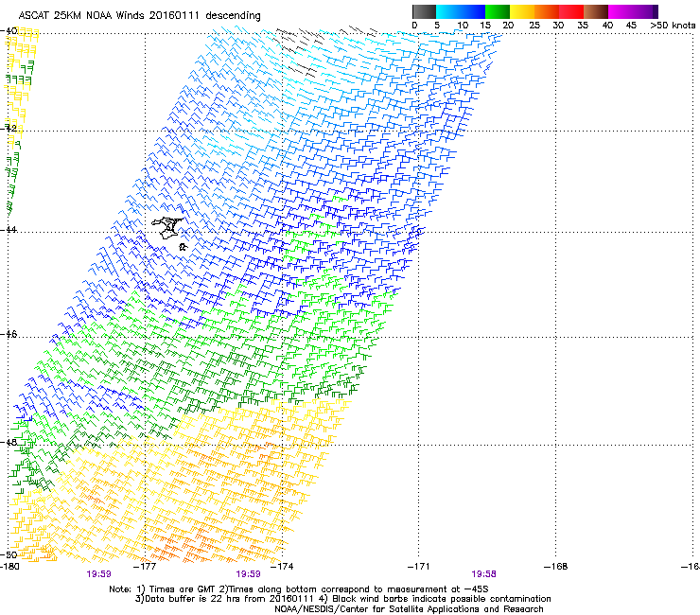Screen dimensions: 700x615
Task: Click the -174 longitude axis label
Action: pos(282,567)
